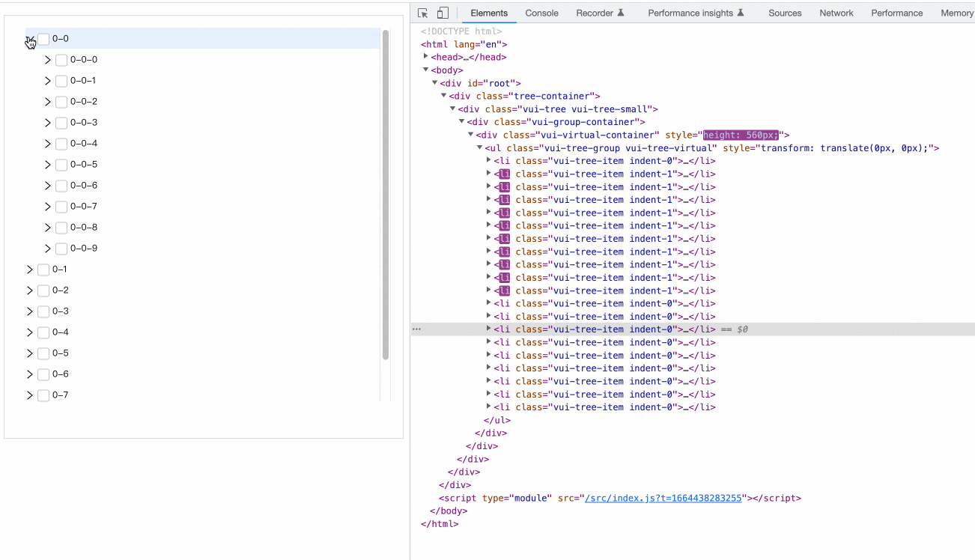Switch to the Console tab
Viewport: 975px width, 560px height.
coord(541,13)
